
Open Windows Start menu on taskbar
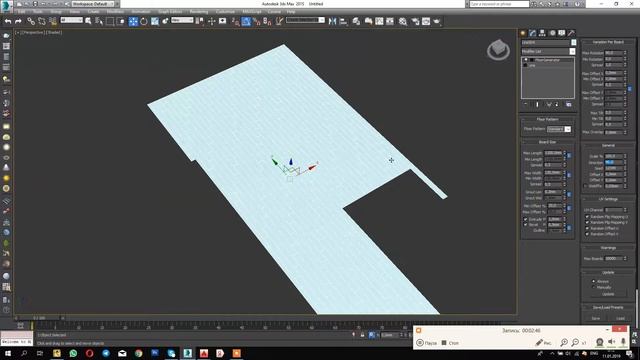coord(8,353)
